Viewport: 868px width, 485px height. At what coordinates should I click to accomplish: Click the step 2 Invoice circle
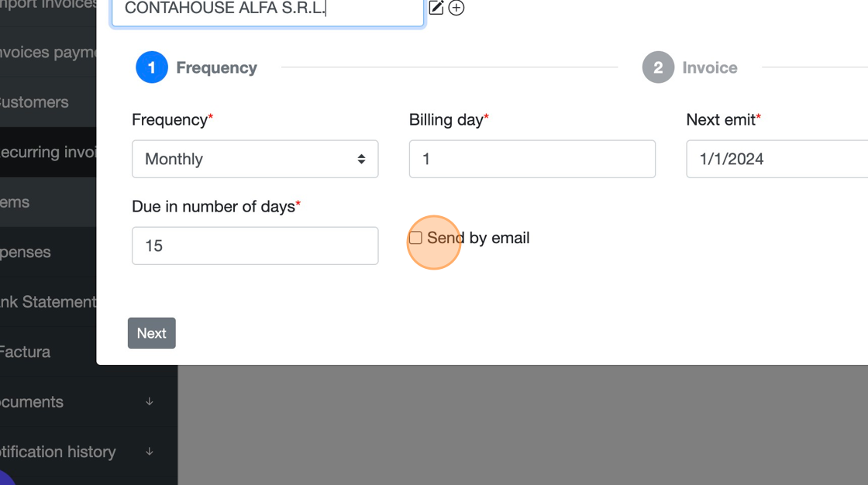[658, 67]
